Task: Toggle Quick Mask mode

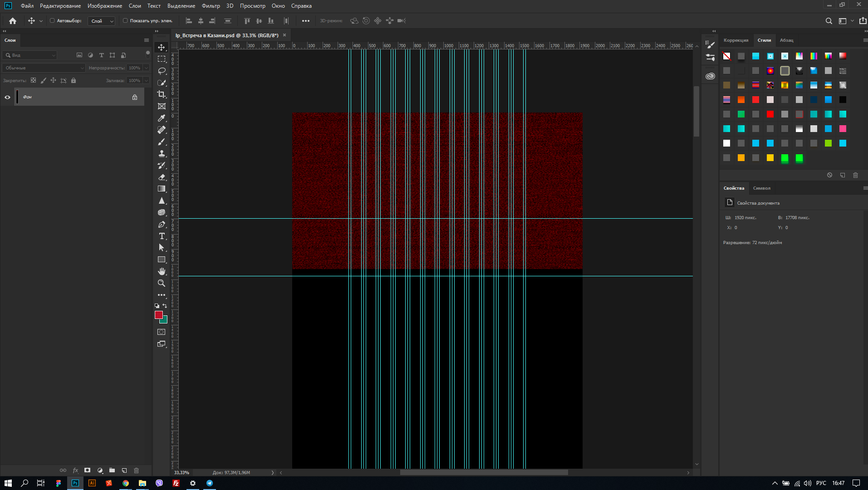Action: coord(162,332)
